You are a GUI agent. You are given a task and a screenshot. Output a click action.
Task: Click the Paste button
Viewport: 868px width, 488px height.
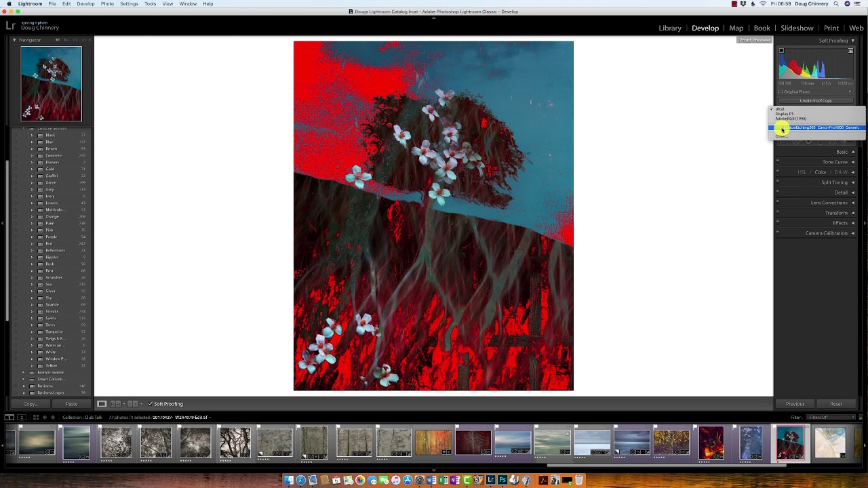71,404
